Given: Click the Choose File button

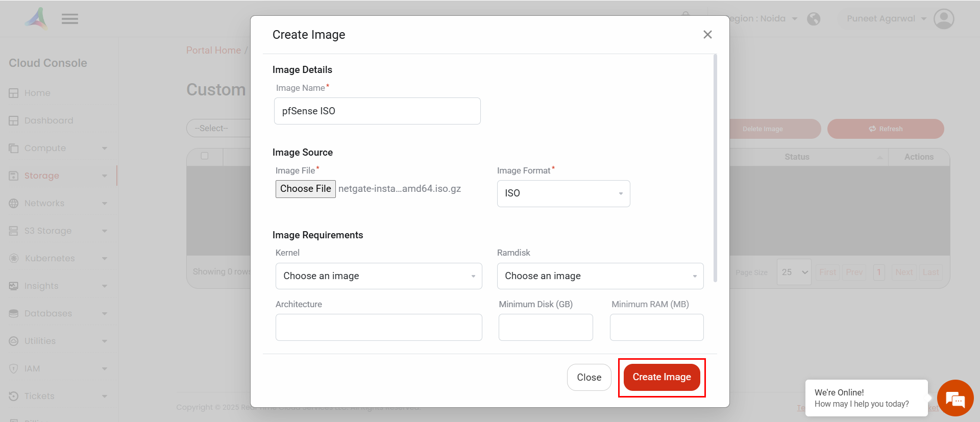Looking at the screenshot, I should 305,189.
